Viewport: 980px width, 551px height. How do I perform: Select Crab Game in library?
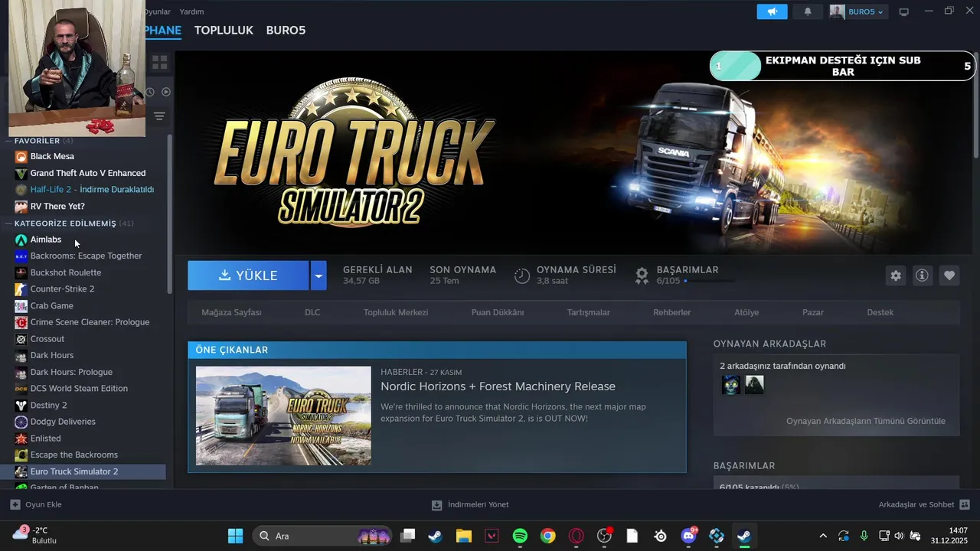pyautogui.click(x=52, y=306)
